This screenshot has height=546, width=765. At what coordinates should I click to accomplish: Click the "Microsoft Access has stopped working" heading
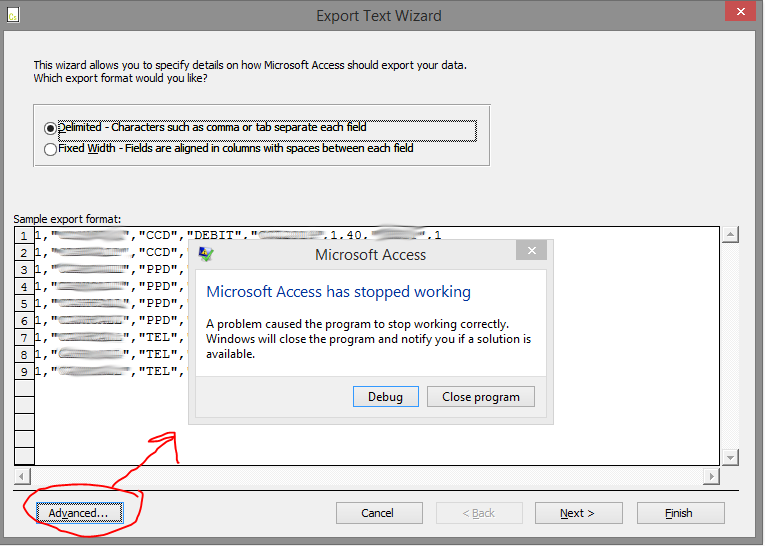(339, 292)
